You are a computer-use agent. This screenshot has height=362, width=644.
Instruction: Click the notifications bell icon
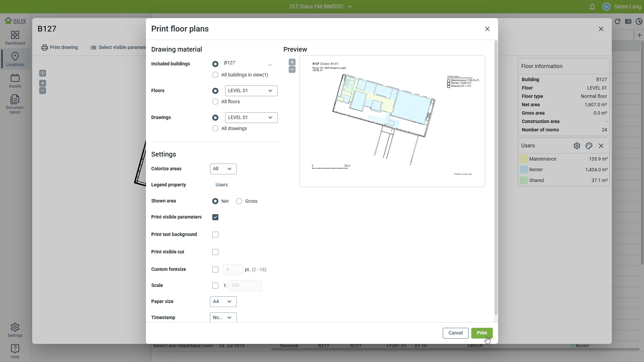tap(592, 7)
